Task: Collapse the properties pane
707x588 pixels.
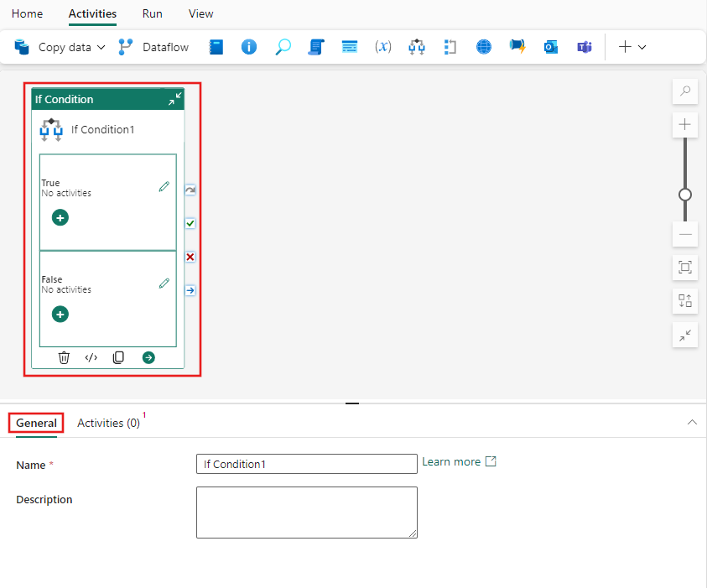Action: point(692,422)
